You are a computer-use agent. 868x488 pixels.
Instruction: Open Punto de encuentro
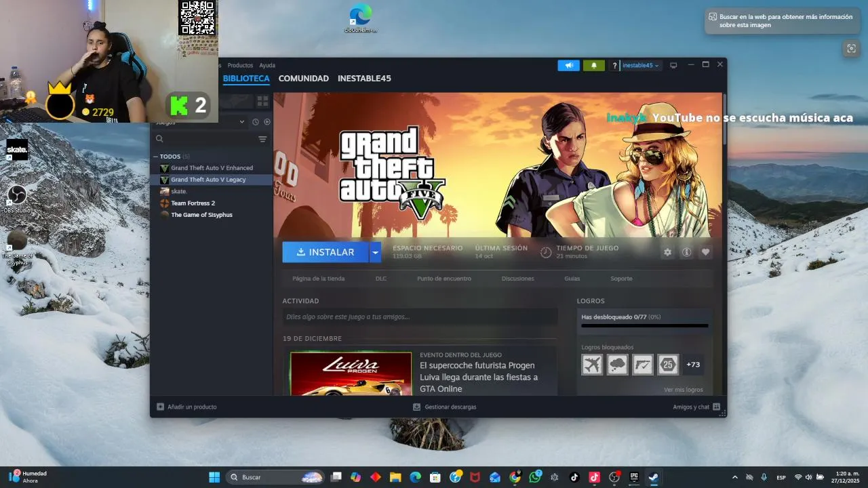tap(444, 279)
